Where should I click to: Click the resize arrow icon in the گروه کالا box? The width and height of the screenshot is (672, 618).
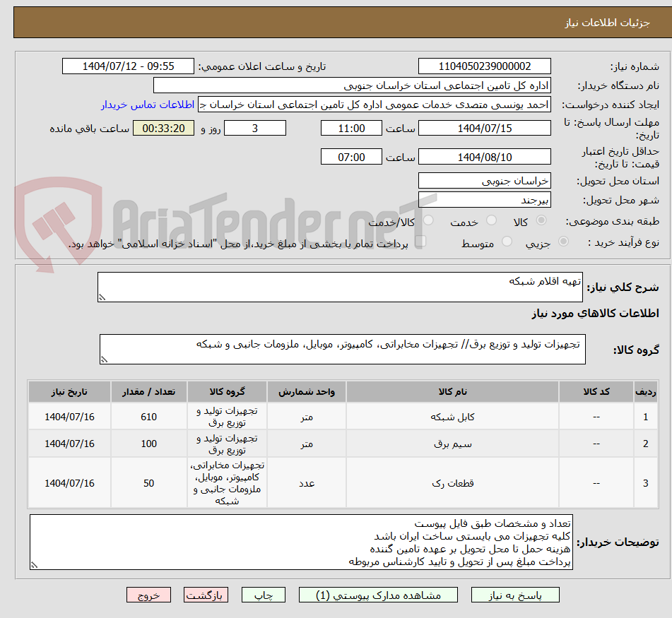click(105, 360)
